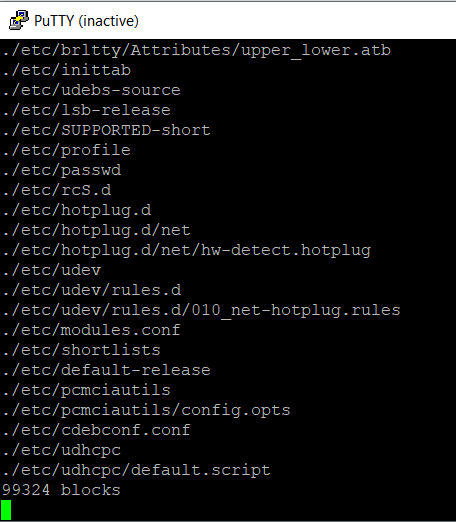Click on ./etc/lsb-release text

pos(87,110)
